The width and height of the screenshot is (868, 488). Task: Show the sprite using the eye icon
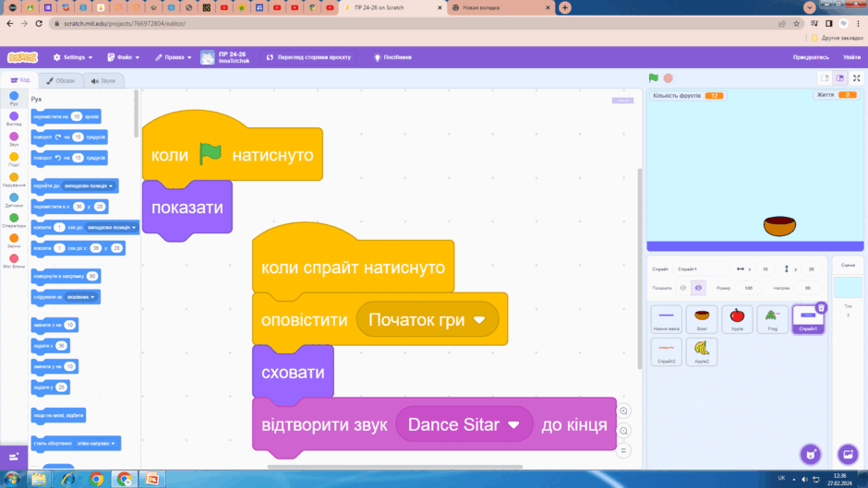pos(683,288)
